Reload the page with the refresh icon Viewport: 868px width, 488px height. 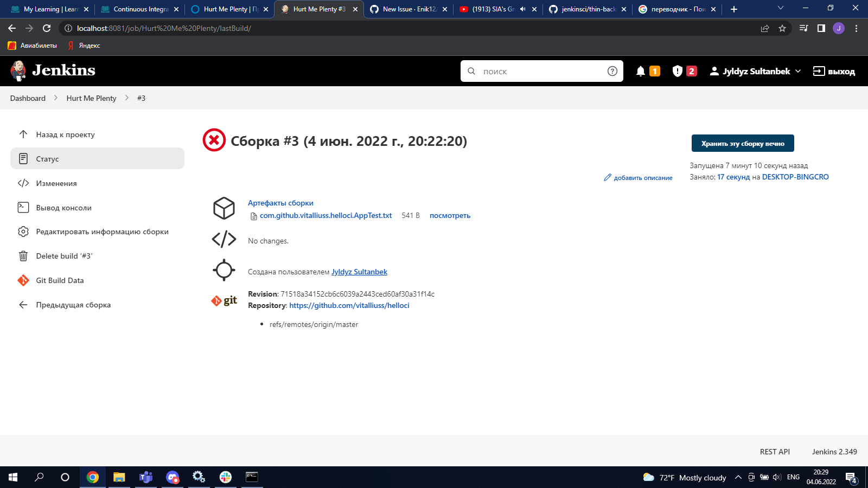(47, 28)
